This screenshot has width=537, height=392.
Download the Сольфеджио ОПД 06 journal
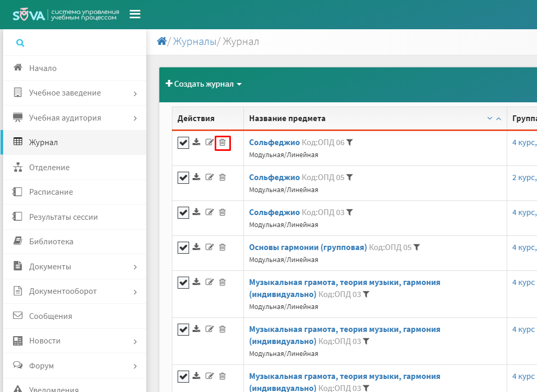click(x=196, y=142)
